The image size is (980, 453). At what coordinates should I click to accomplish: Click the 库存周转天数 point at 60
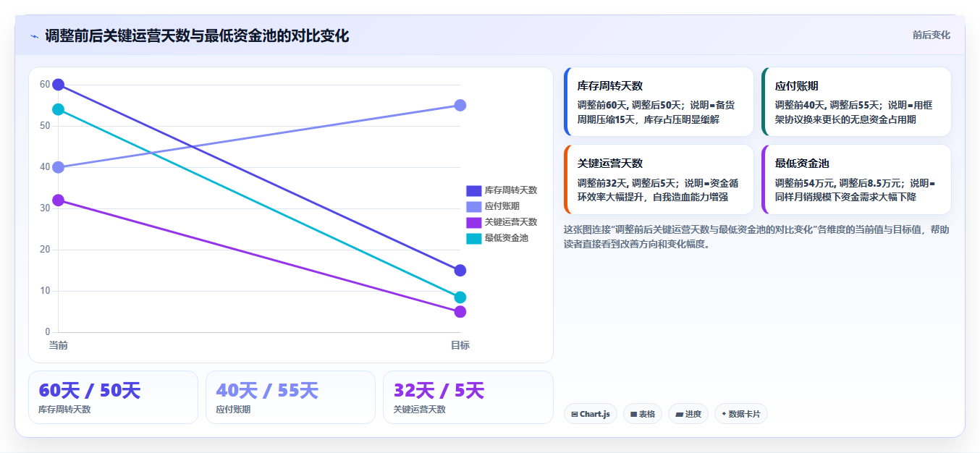[x=59, y=85]
